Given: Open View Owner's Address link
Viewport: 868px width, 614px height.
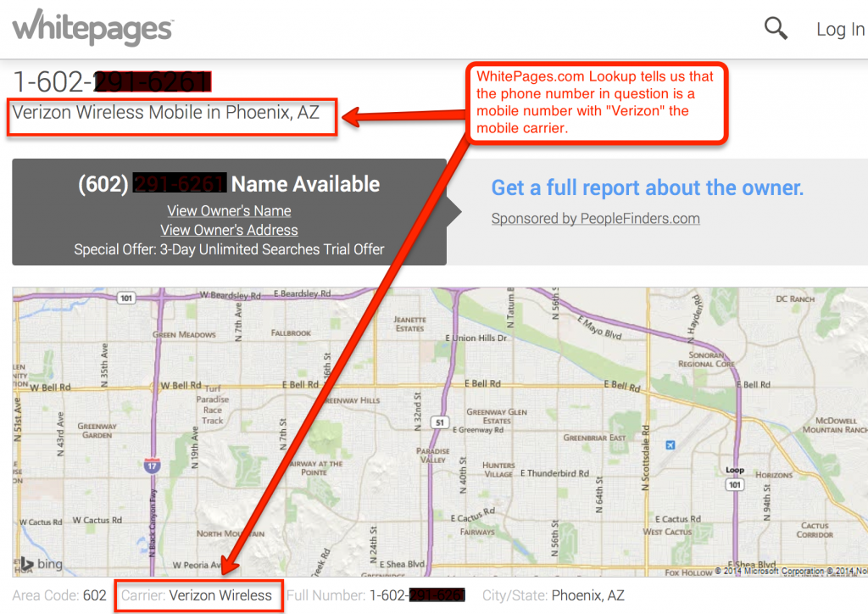Looking at the screenshot, I should click(x=229, y=230).
